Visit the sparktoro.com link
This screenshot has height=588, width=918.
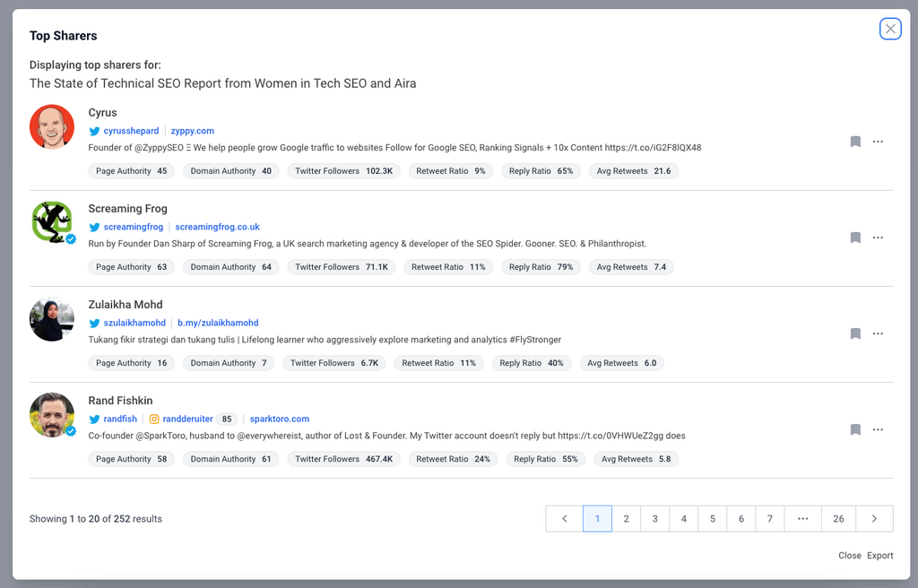click(x=280, y=419)
